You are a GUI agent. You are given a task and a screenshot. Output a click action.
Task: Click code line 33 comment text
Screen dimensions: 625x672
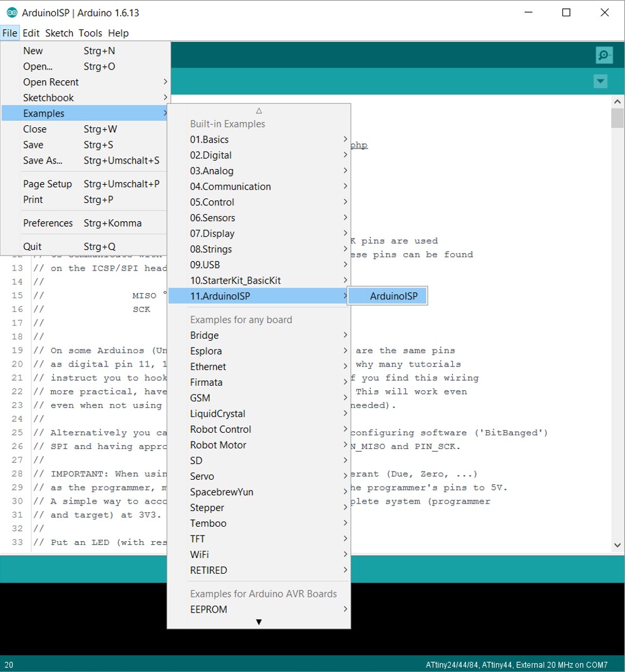(100, 542)
